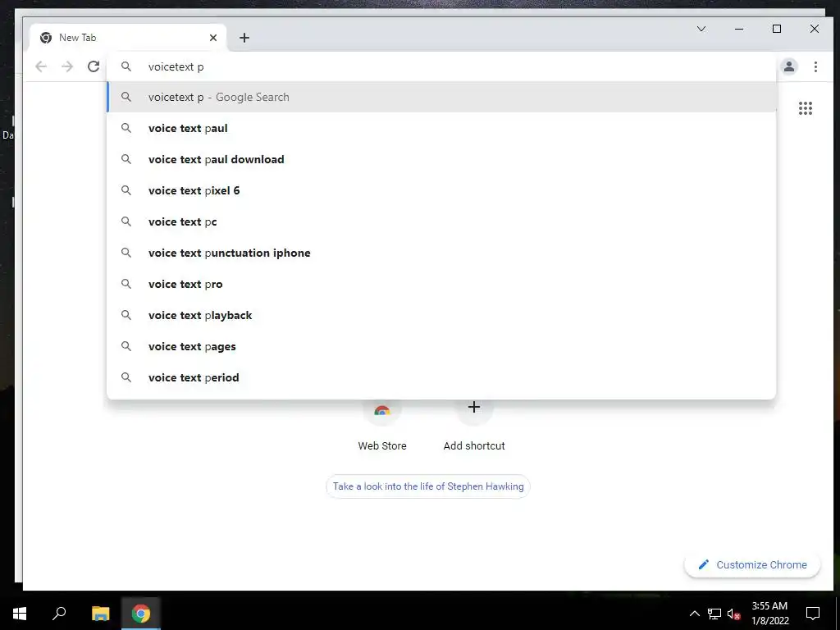Go back using the back arrow
Image resolution: width=840 pixels, height=630 pixels.
pos(41,66)
